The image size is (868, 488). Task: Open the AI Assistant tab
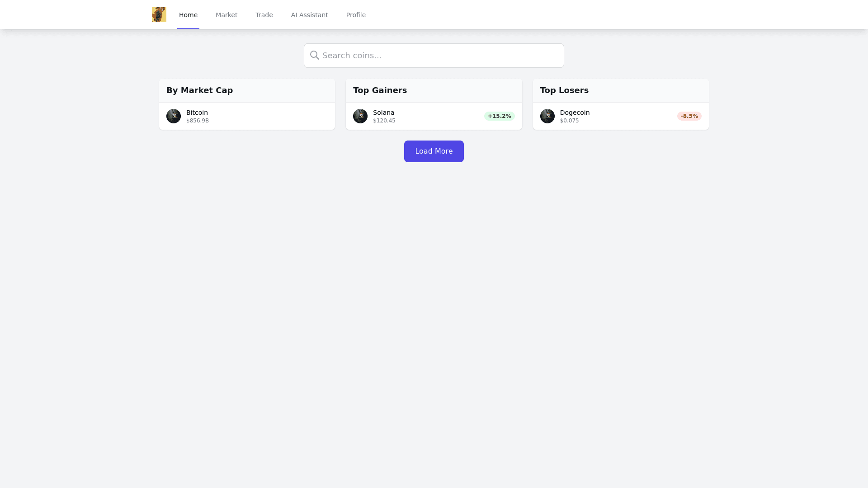click(309, 15)
